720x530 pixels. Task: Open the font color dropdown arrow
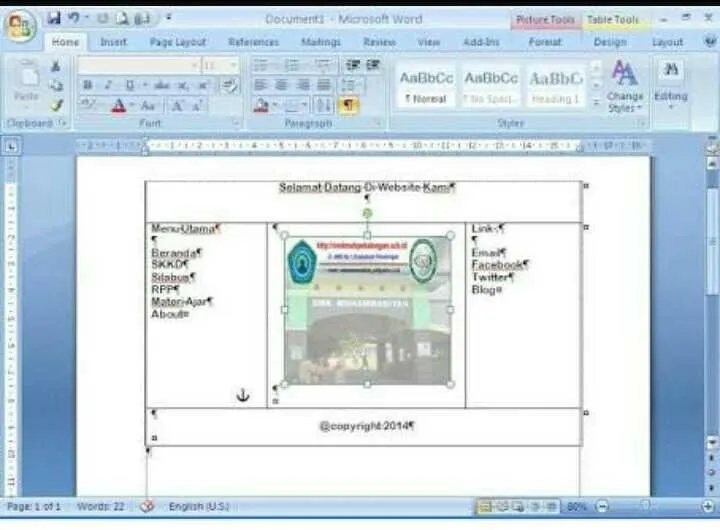[x=132, y=106]
